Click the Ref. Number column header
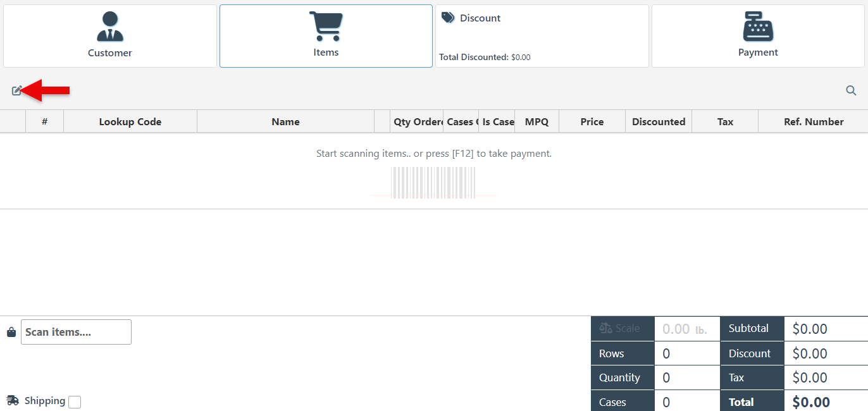The height and width of the screenshot is (411, 868). pyautogui.click(x=813, y=121)
